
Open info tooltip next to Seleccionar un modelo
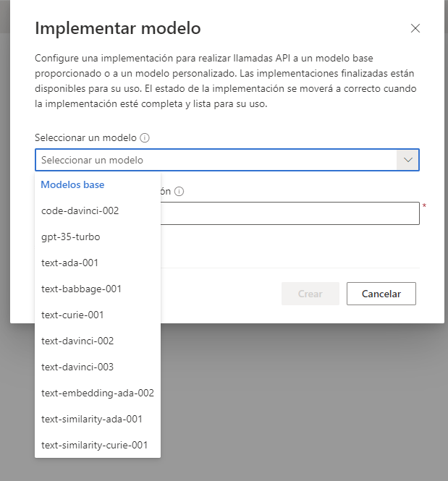(145, 137)
